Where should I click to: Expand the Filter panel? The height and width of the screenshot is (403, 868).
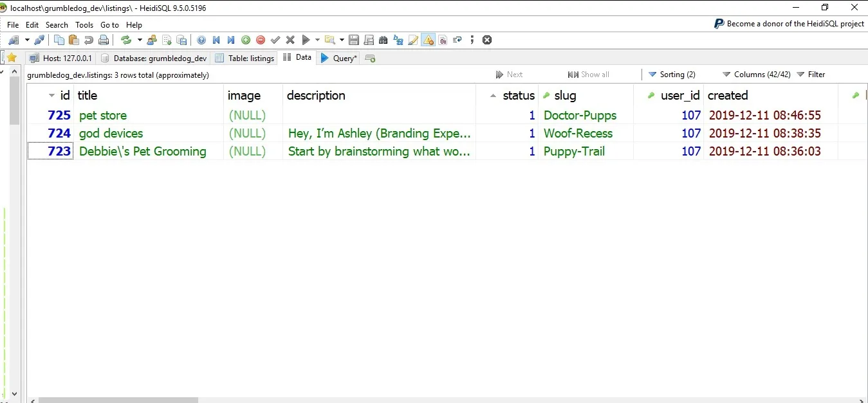pyautogui.click(x=811, y=75)
